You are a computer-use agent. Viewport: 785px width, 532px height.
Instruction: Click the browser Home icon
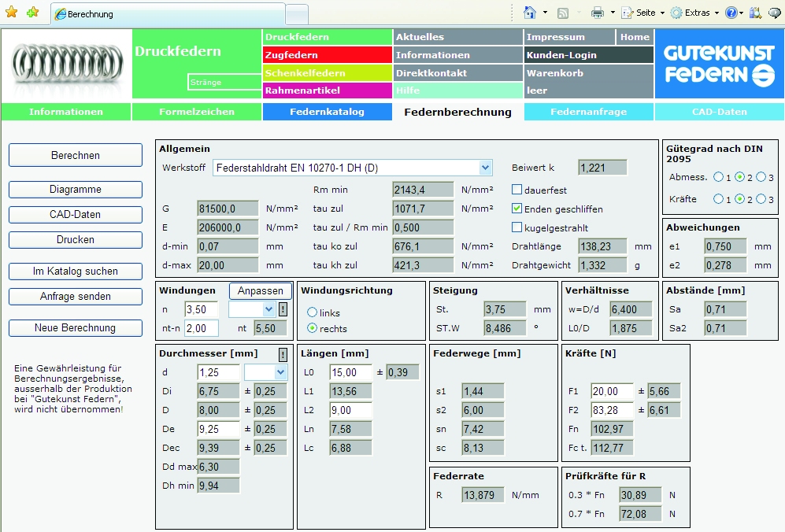[x=530, y=13]
